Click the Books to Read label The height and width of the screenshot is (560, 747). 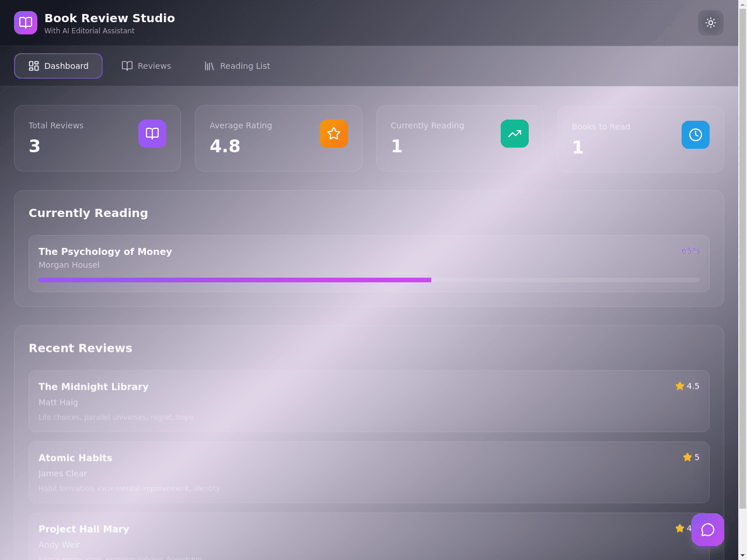[x=601, y=127]
